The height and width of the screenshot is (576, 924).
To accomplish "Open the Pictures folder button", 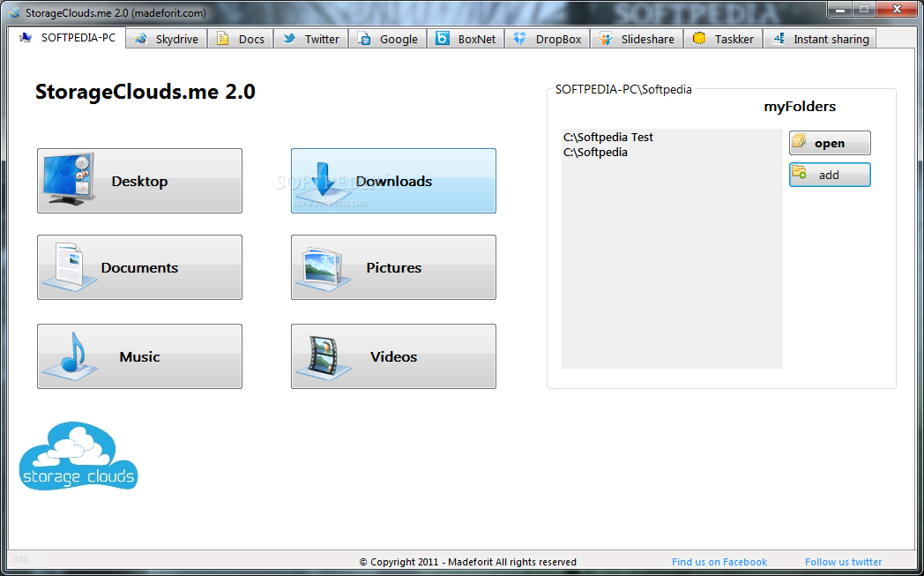I will click(393, 267).
